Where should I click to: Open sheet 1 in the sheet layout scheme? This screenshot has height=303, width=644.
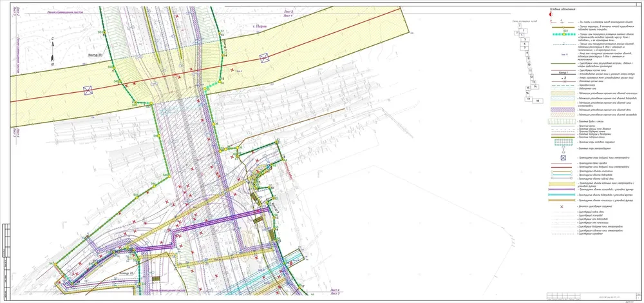pos(520,26)
